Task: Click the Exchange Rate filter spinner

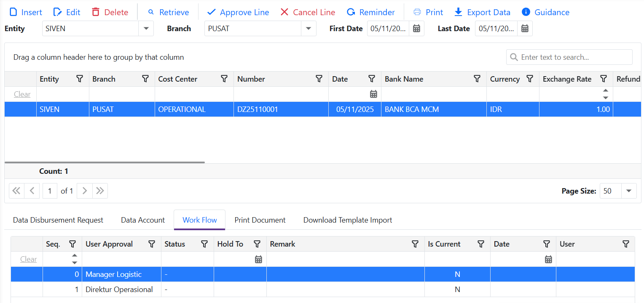Action: [x=606, y=94]
